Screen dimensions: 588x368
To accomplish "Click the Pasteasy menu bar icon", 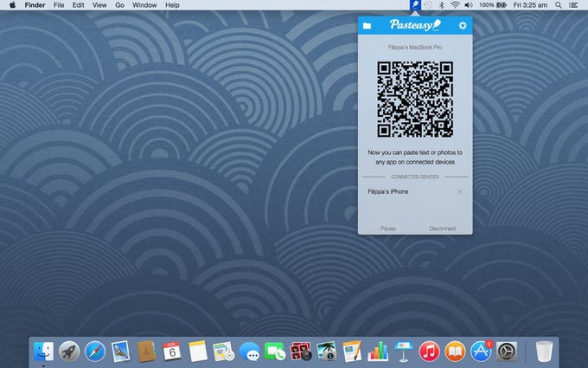I will click(416, 5).
